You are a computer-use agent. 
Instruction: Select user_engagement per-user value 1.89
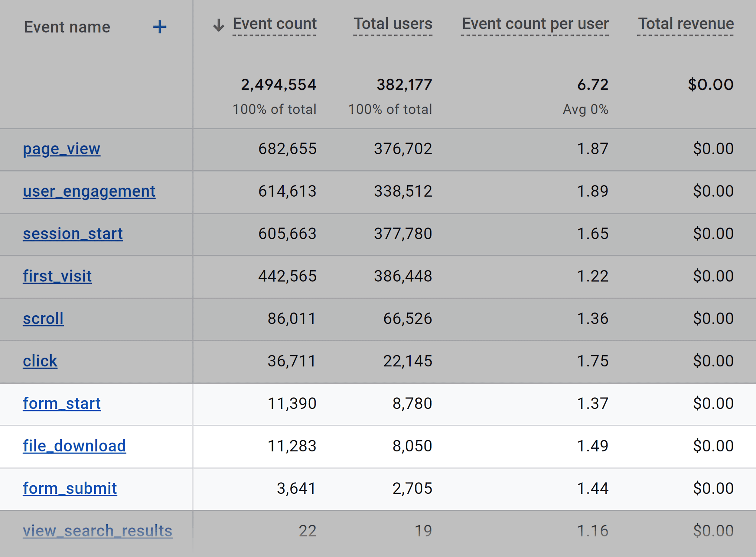tap(593, 192)
